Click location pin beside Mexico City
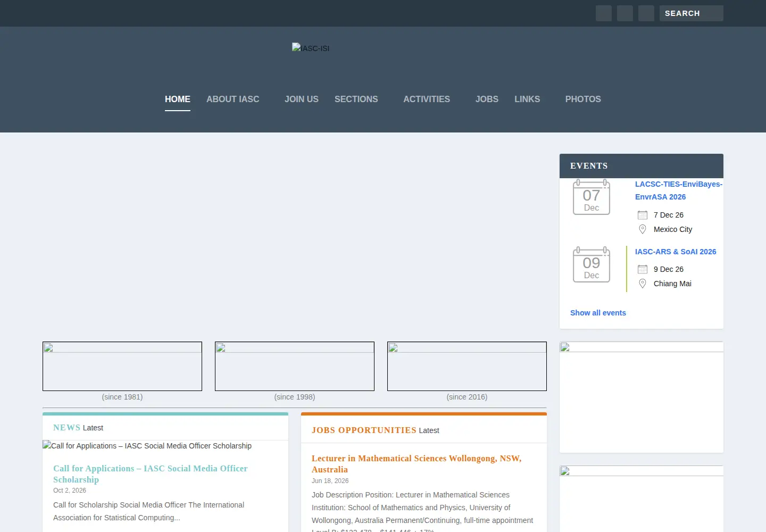 [x=643, y=229]
